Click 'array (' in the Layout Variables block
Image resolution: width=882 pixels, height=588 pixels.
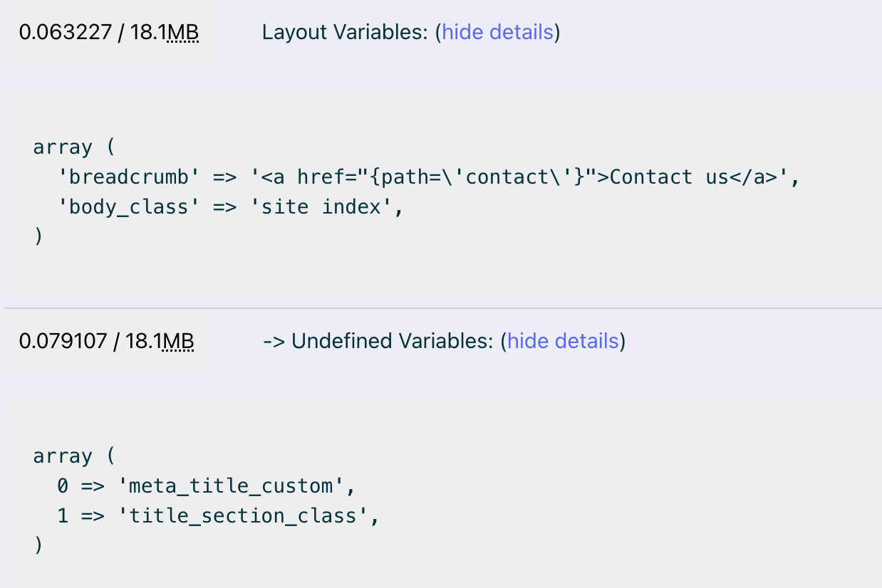(73, 147)
